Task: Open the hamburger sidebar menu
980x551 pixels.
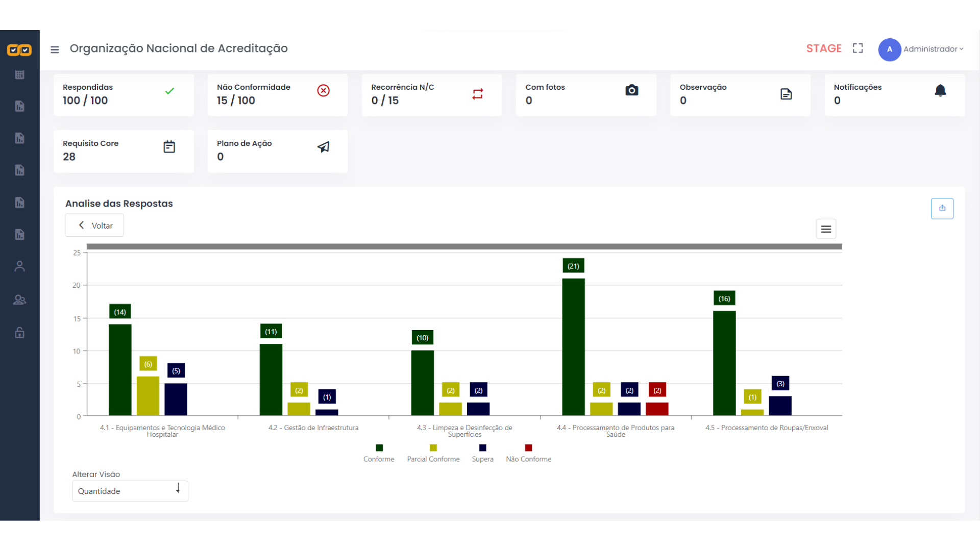Action: tap(55, 49)
